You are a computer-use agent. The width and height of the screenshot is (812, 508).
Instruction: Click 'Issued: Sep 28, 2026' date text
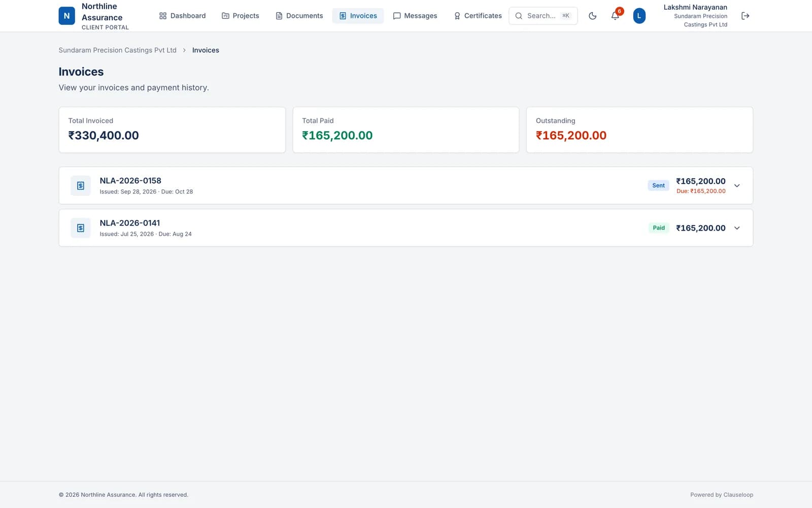(128, 192)
